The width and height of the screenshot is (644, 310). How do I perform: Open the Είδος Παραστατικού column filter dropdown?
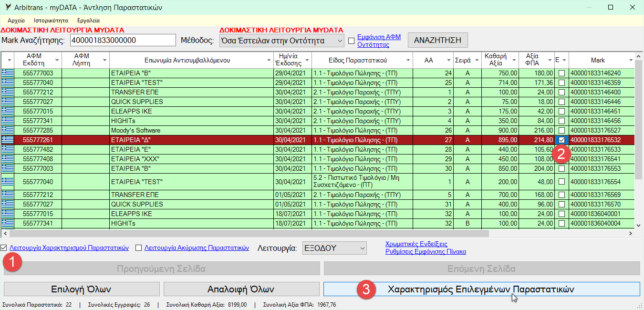coord(408,60)
